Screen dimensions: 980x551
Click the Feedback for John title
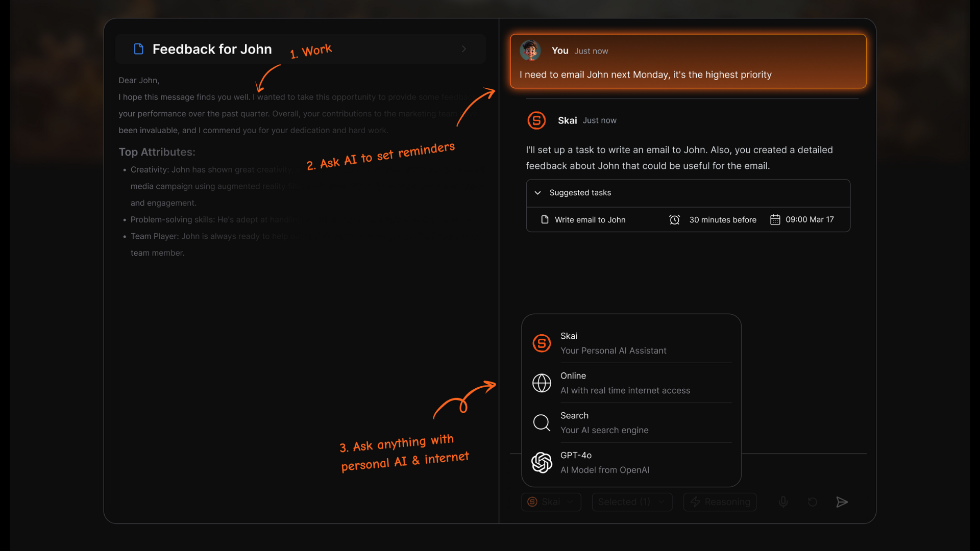tap(212, 49)
